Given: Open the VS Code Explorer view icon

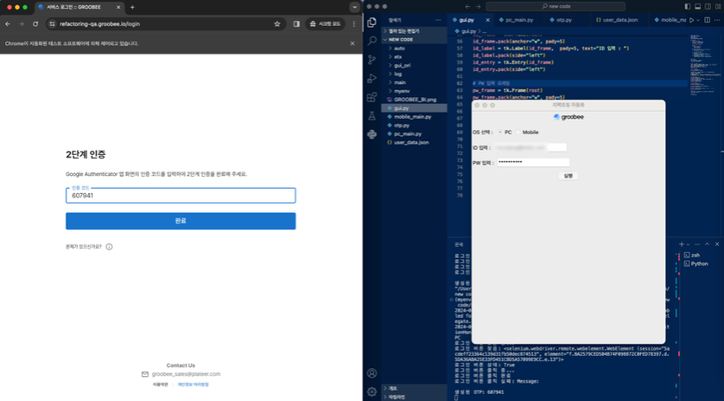Looking at the screenshot, I should (x=372, y=22).
